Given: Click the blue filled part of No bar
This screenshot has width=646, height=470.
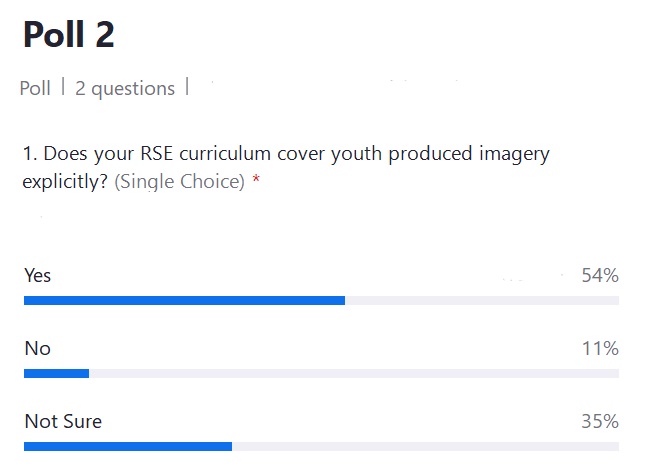Looking at the screenshot, I should pyautogui.click(x=56, y=374).
